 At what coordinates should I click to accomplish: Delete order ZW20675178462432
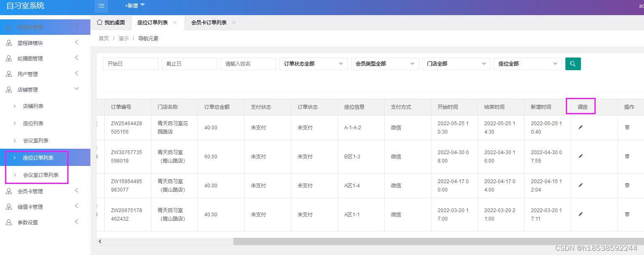click(x=627, y=214)
